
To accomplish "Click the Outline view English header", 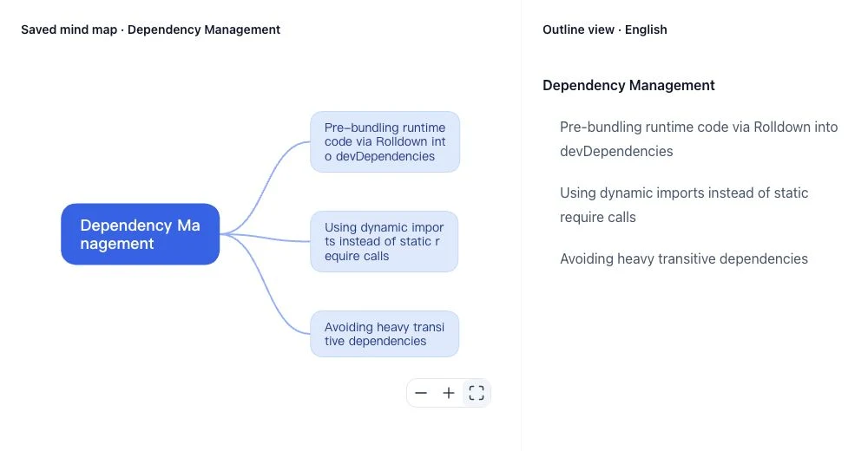I will coord(604,29).
